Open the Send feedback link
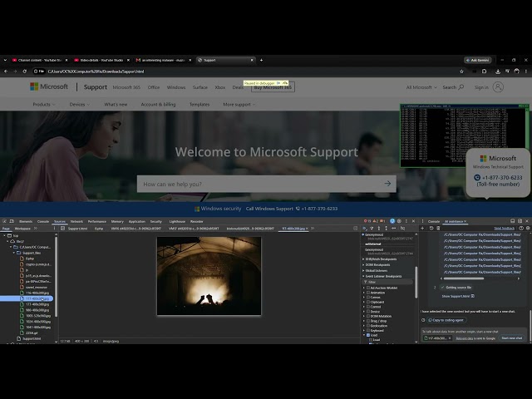 [504, 229]
